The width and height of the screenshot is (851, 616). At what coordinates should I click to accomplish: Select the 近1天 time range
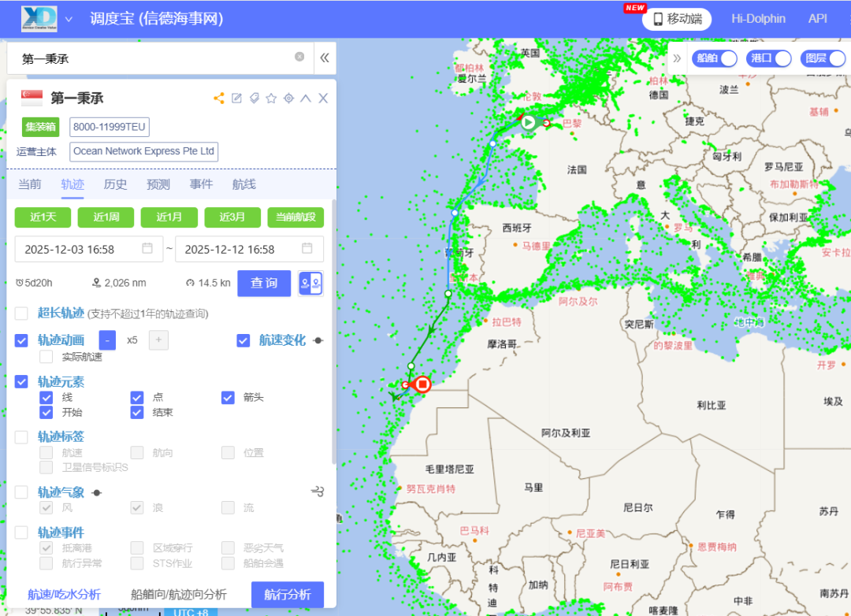tap(43, 217)
